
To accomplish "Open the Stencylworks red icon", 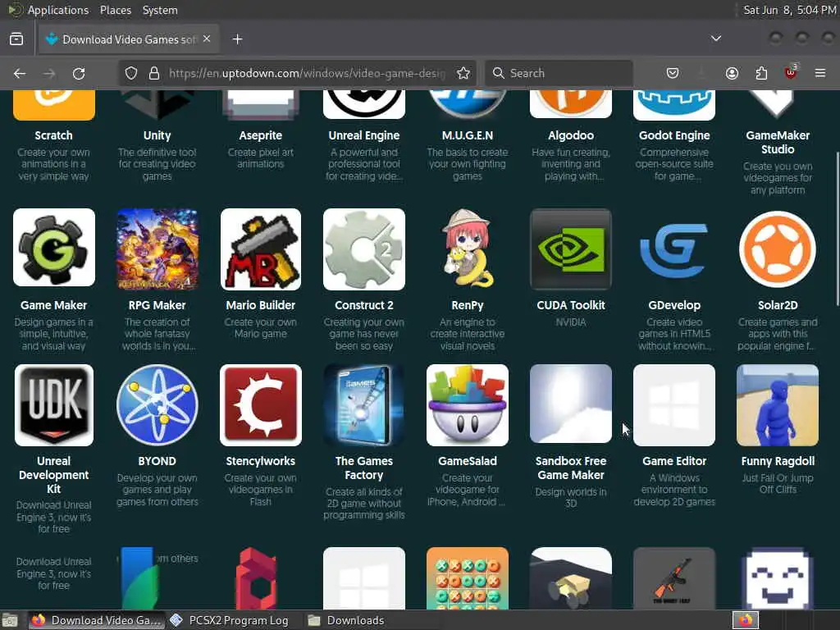I will pos(260,405).
